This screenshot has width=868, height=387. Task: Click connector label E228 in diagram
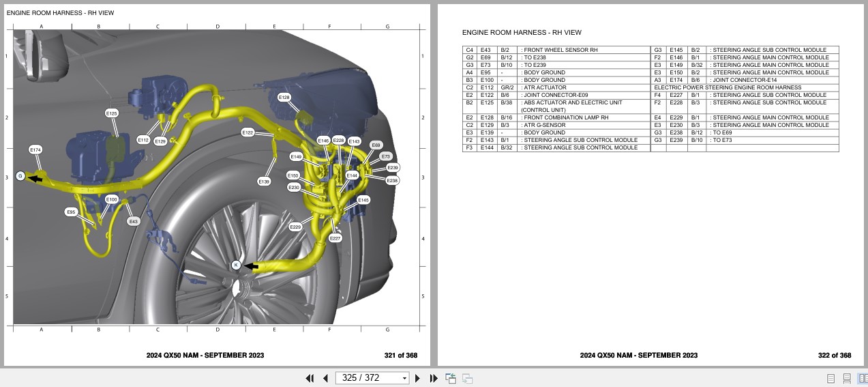(339, 140)
